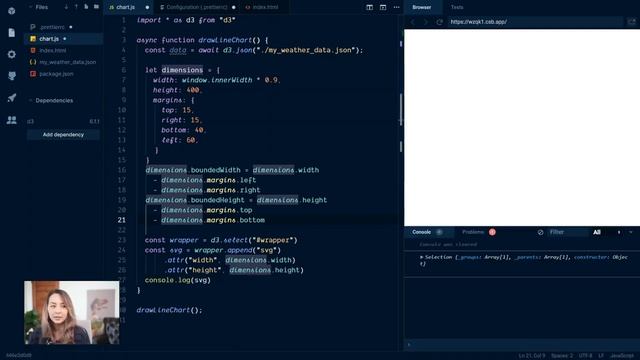This screenshot has width=640, height=360.
Task: Open the Live collaboration people icon
Action: 11,120
